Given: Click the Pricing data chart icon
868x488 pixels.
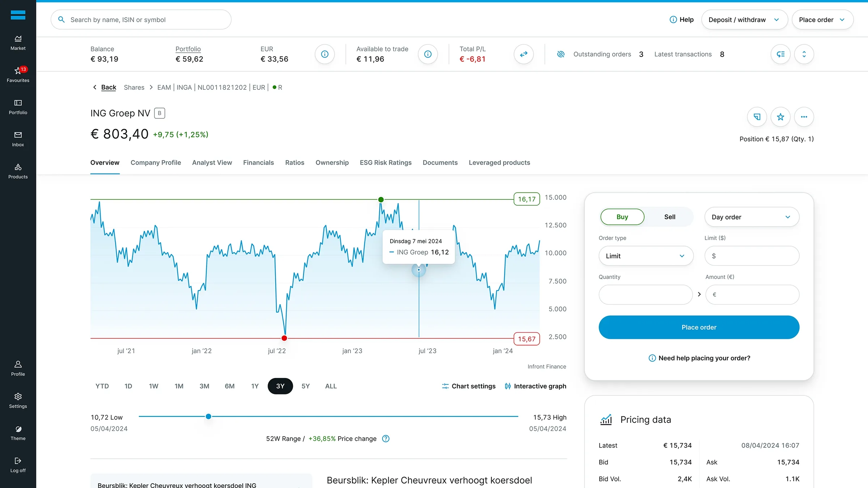Looking at the screenshot, I should pos(606,419).
